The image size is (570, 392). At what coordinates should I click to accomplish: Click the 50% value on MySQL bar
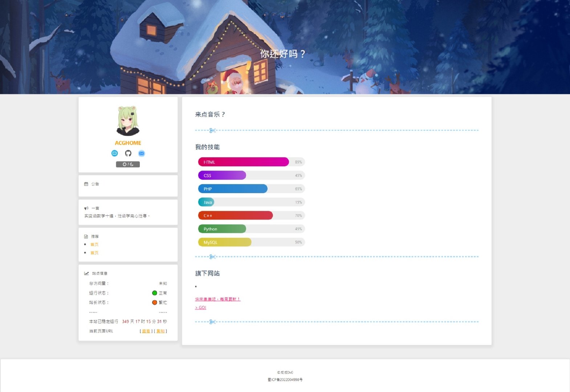pyautogui.click(x=298, y=242)
